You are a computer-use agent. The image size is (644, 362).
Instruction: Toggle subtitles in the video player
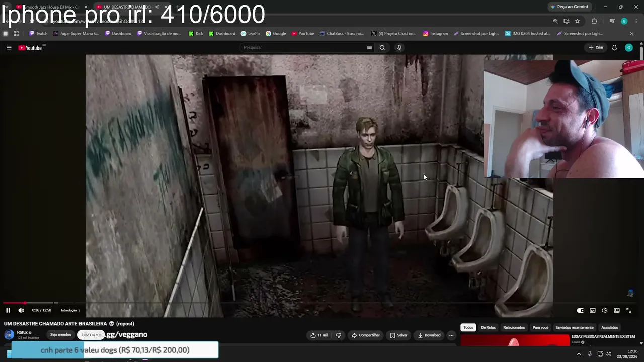pyautogui.click(x=593, y=310)
